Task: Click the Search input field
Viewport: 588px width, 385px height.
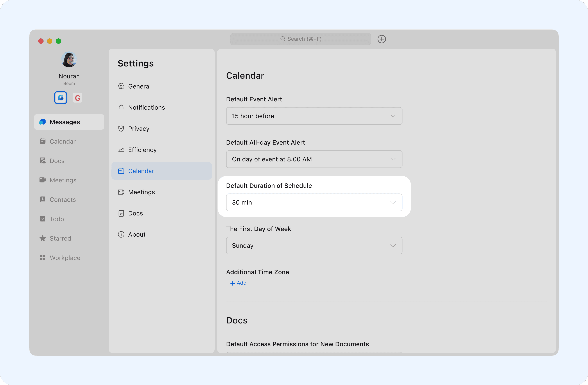Action: click(x=300, y=39)
